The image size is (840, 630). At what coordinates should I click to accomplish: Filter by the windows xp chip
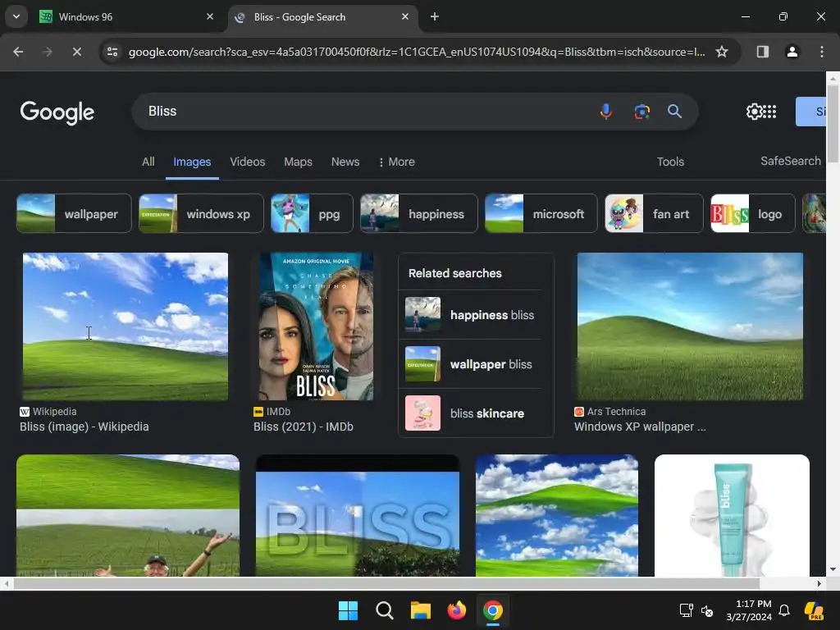tap(201, 214)
